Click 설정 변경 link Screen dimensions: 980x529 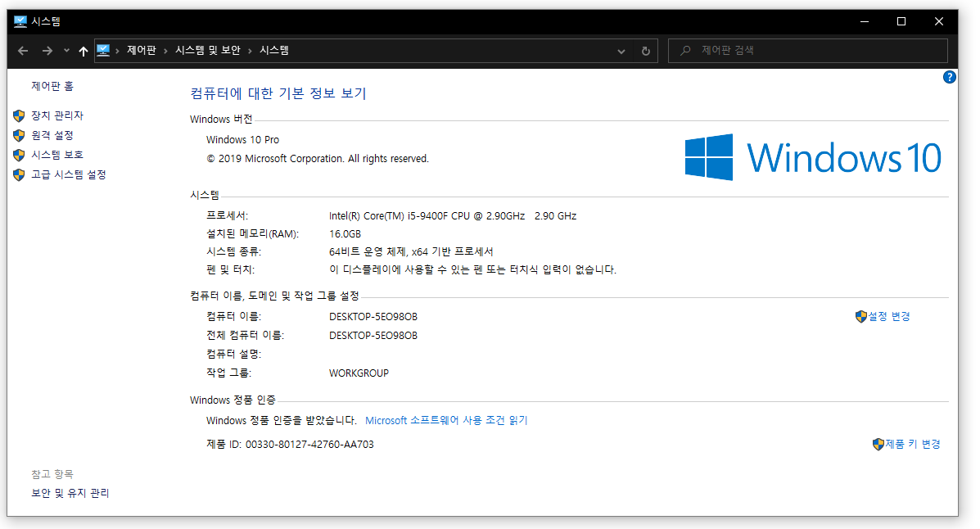pyautogui.click(x=889, y=316)
